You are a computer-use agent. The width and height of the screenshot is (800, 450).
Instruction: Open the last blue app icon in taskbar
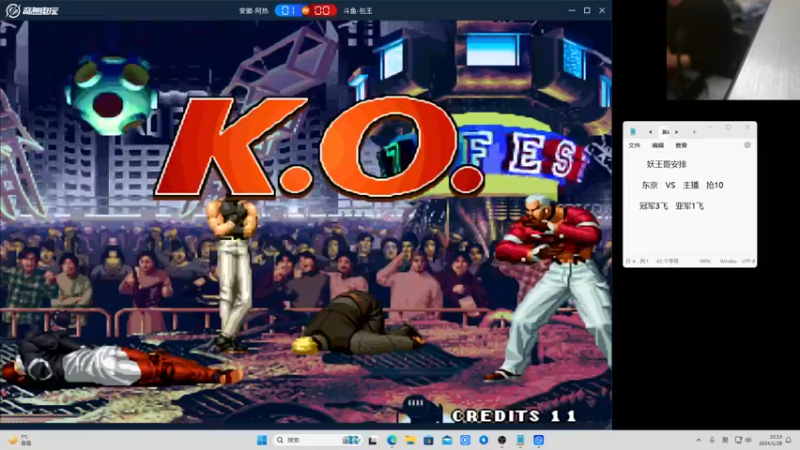(x=539, y=440)
